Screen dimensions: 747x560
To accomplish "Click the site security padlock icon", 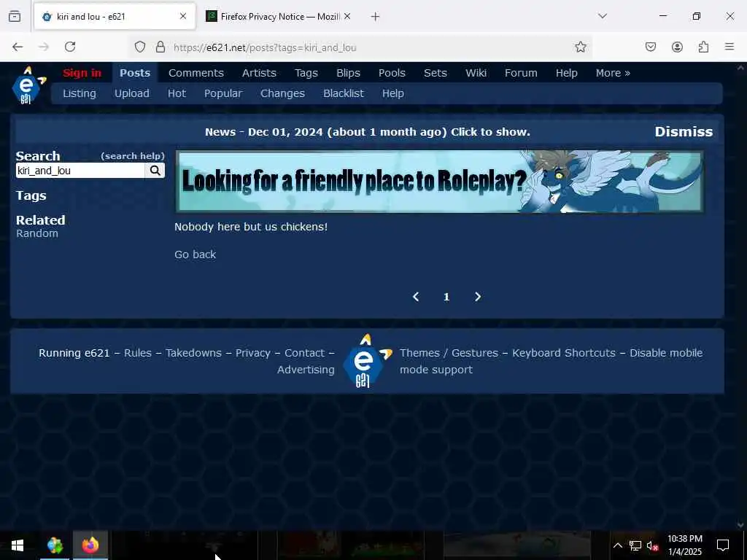I will pos(160,47).
